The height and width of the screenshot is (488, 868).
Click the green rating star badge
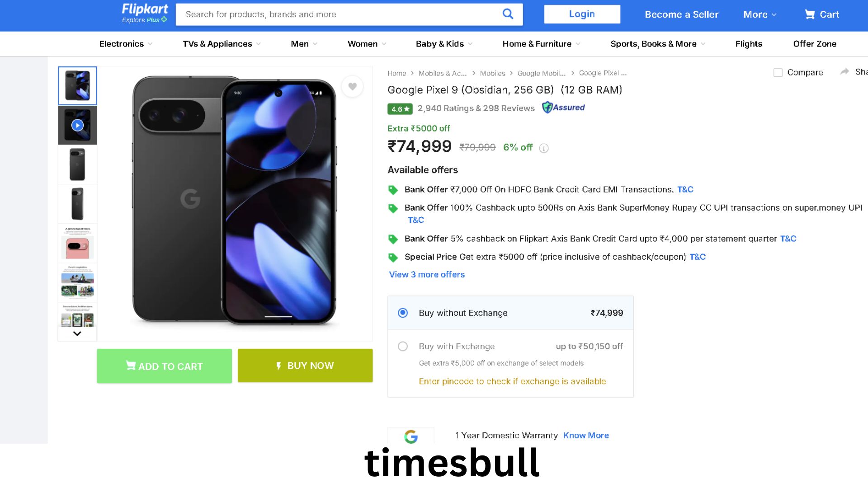[x=400, y=109]
